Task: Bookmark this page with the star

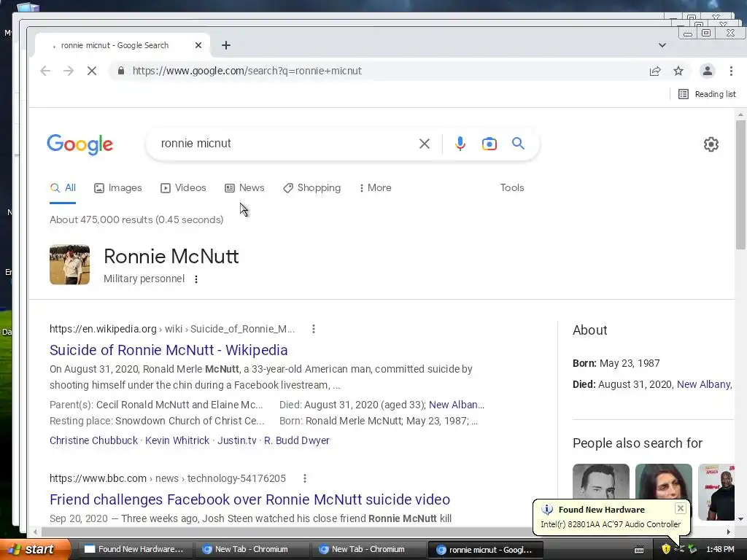Action: pyautogui.click(x=678, y=71)
